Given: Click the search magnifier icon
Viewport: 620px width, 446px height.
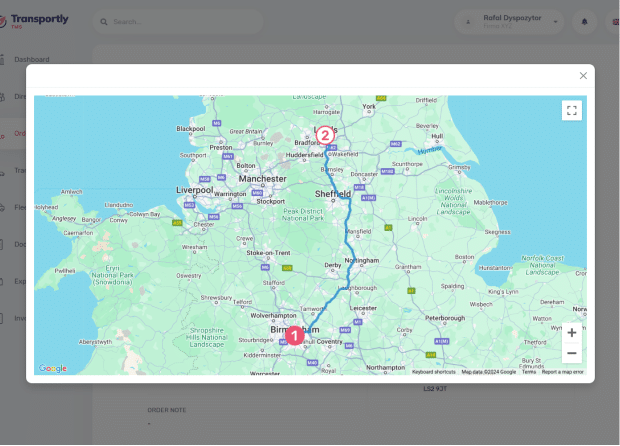Looking at the screenshot, I should pos(104,22).
